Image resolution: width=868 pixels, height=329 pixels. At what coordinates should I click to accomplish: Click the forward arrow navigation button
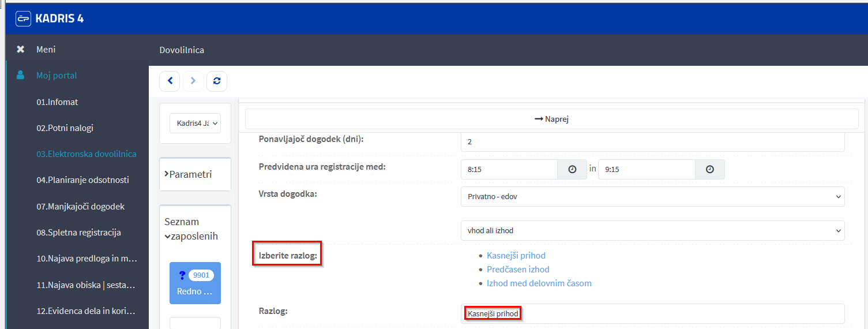(193, 81)
